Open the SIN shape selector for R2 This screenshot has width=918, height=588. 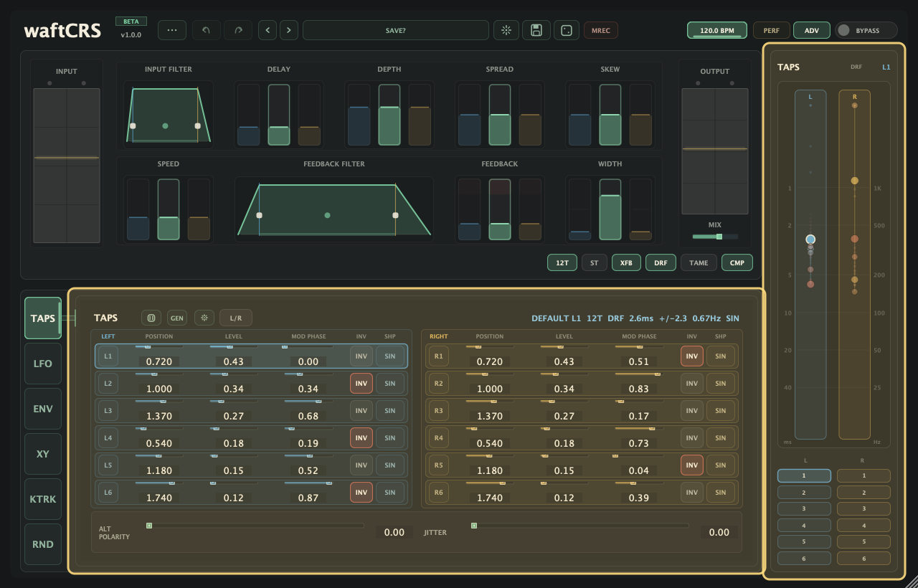[721, 384]
